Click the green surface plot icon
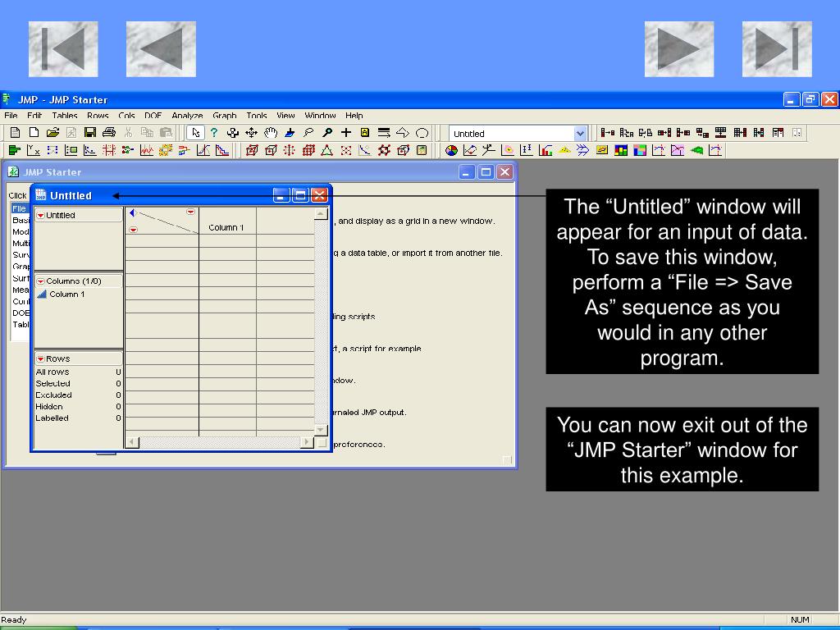 [696, 151]
